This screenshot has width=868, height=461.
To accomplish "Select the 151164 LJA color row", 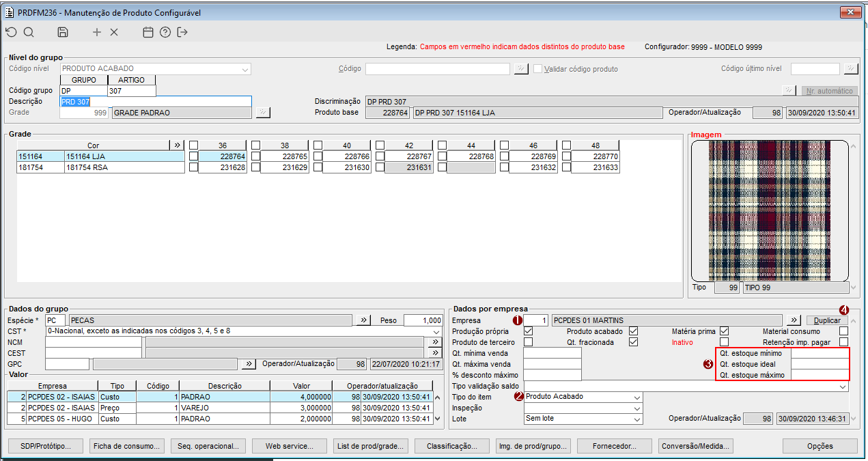I will (101, 156).
